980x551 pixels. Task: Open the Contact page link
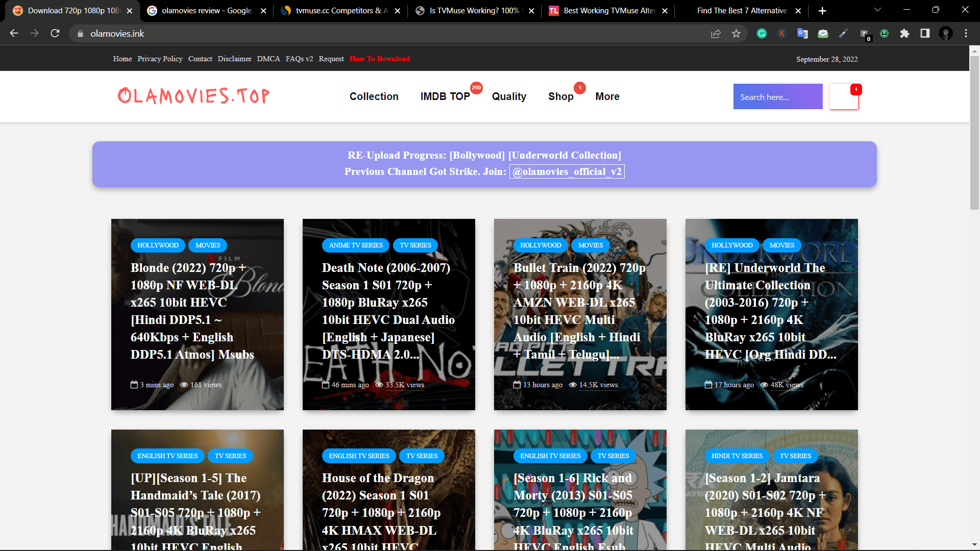(x=200, y=59)
